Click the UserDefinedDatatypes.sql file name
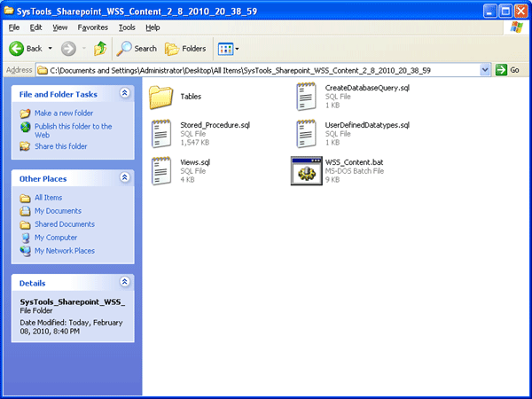Viewport: 532px width, 399px height. coord(367,125)
